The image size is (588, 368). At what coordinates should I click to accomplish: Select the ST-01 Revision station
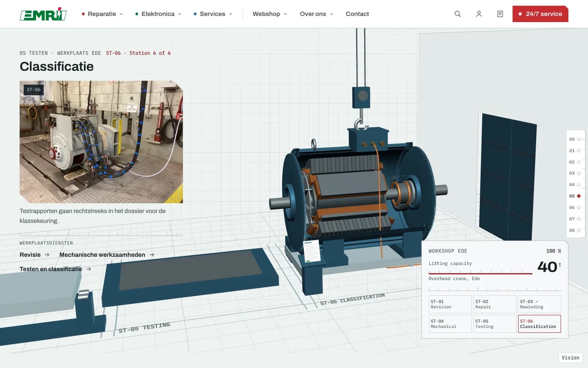click(450, 304)
